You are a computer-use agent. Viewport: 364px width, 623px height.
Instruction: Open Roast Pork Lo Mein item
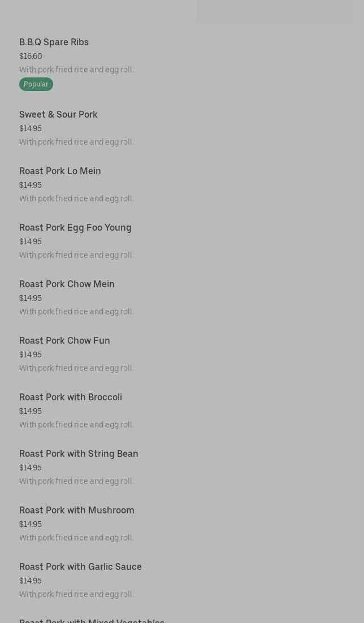point(60,171)
